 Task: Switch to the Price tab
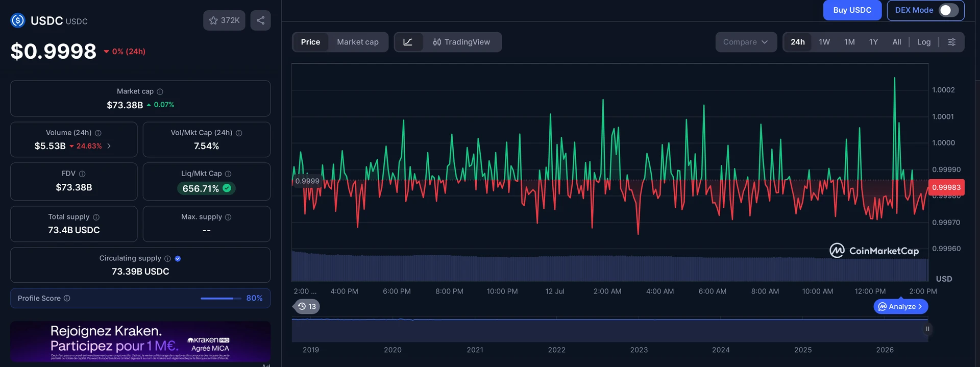coord(310,42)
